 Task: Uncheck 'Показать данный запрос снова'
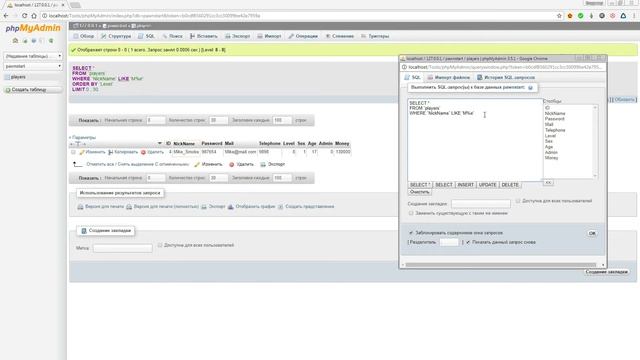[x=468, y=242]
